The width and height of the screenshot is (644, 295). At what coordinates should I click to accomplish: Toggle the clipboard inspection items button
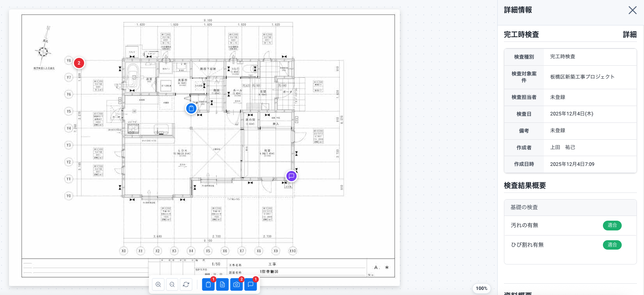(208, 284)
